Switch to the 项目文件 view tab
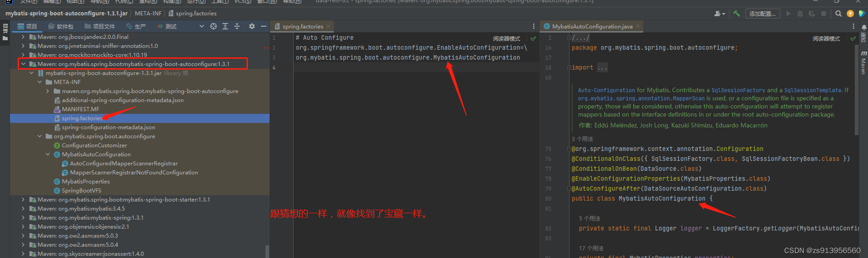 pos(100,26)
